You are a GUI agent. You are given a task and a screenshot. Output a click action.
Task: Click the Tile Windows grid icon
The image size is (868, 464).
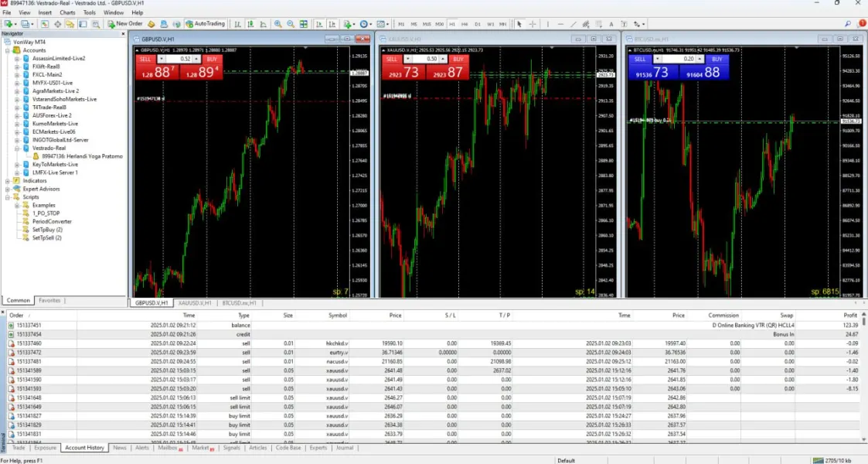pos(303,24)
